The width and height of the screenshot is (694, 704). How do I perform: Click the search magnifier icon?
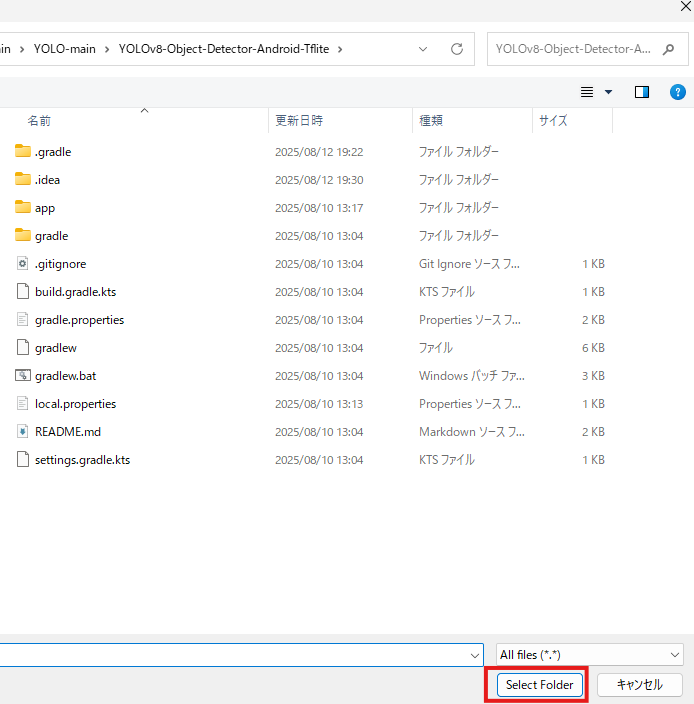click(668, 49)
